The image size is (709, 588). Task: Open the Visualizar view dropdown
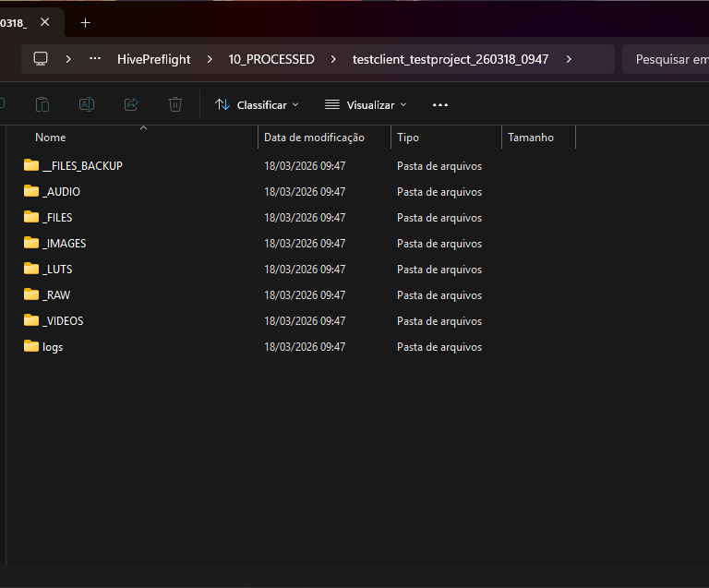tap(366, 105)
